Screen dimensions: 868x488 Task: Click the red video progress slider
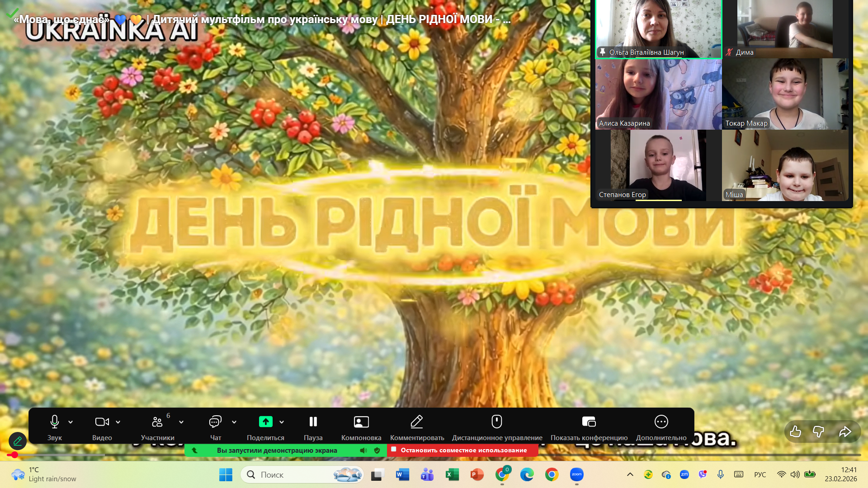(x=14, y=455)
